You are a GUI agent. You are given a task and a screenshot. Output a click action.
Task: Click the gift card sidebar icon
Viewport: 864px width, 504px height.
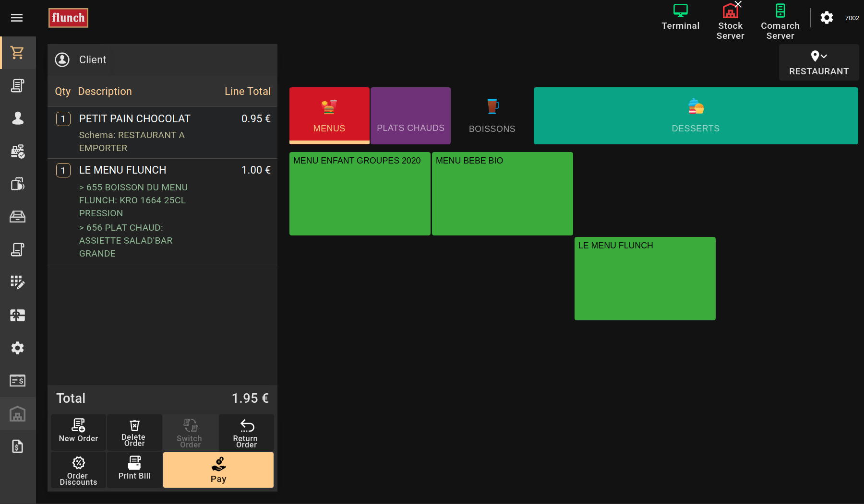coord(18,315)
